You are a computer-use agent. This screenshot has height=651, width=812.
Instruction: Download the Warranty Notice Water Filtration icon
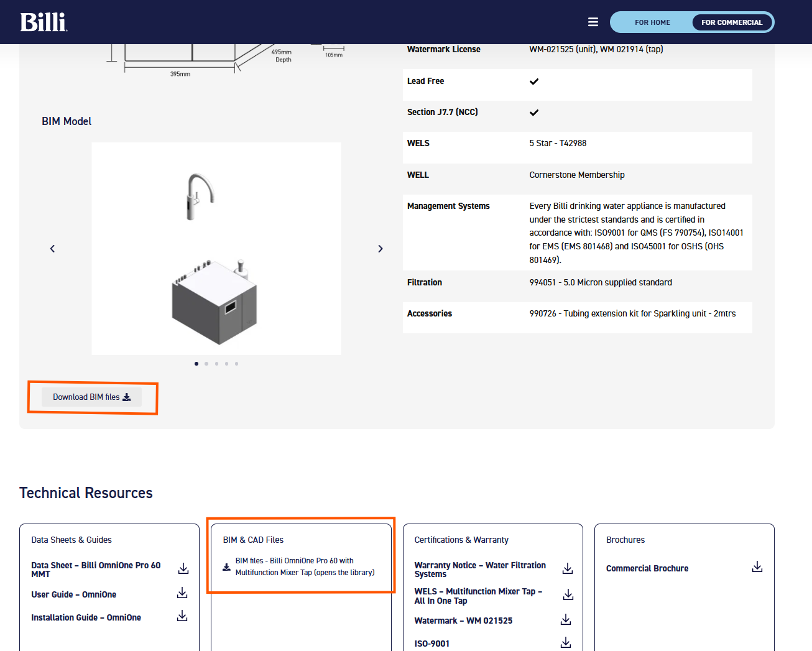[x=568, y=569]
